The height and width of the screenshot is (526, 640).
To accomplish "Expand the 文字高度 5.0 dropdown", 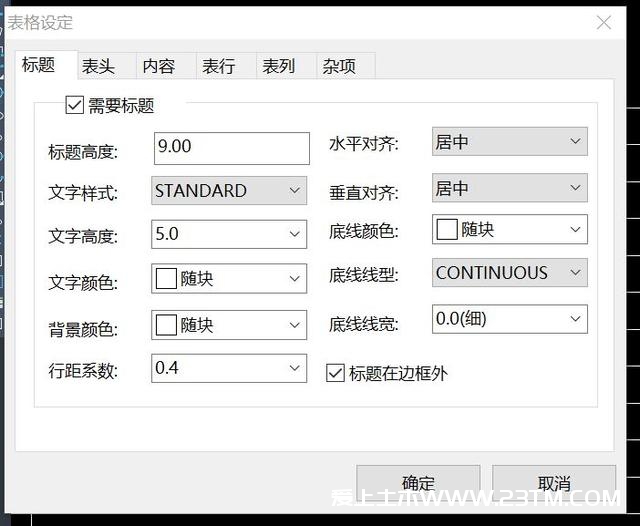I will click(x=229, y=234).
